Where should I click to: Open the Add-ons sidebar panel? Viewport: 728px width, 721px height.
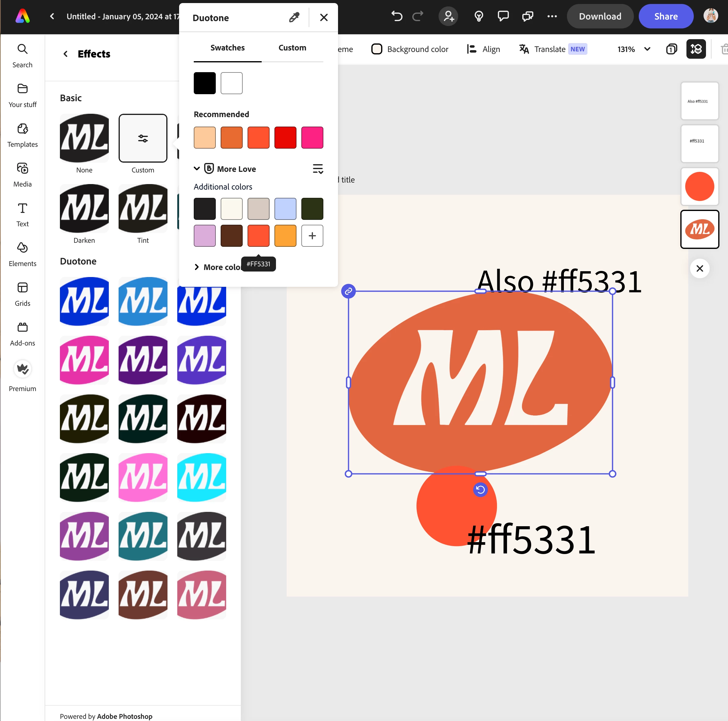tap(22, 333)
